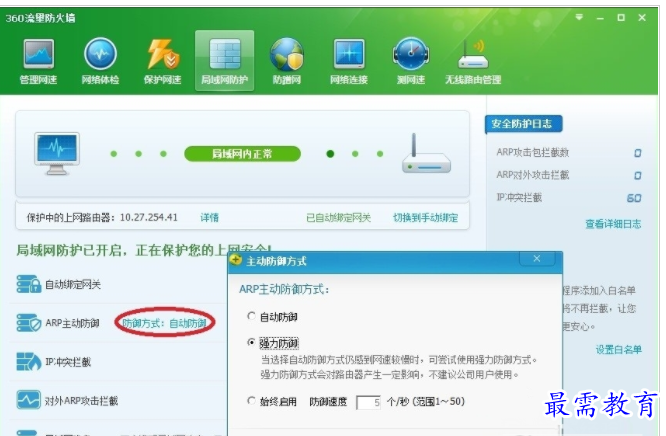The height and width of the screenshot is (436, 666).
Task: Open the 网络体检 toolbar icon
Action: 100,60
